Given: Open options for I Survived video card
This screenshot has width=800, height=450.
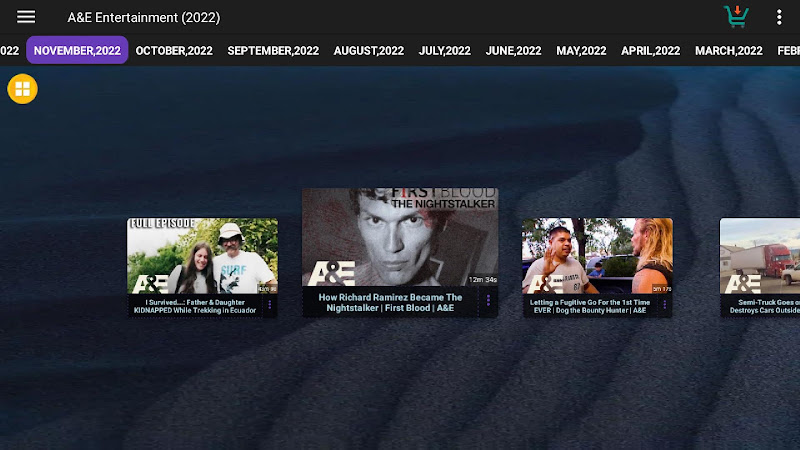Looking at the screenshot, I should pyautogui.click(x=270, y=305).
